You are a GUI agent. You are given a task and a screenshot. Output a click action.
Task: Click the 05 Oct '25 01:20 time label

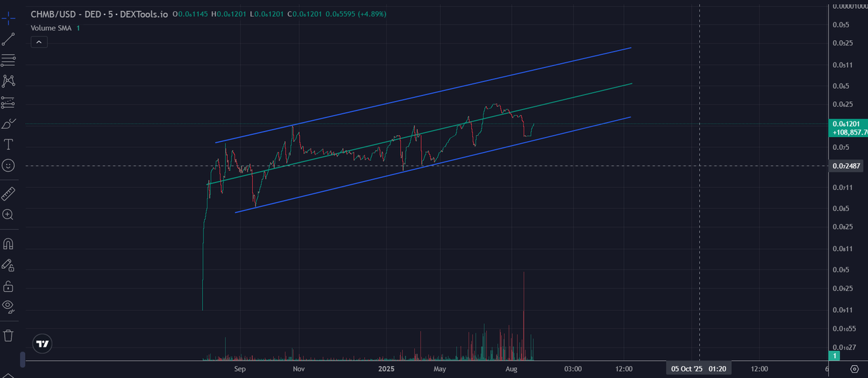coord(699,368)
